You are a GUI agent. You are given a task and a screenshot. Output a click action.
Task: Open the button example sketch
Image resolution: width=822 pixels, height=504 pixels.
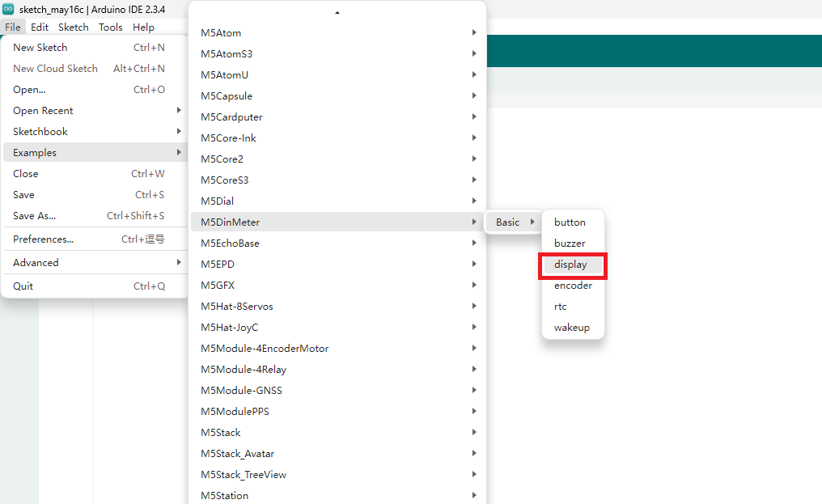coord(573,222)
